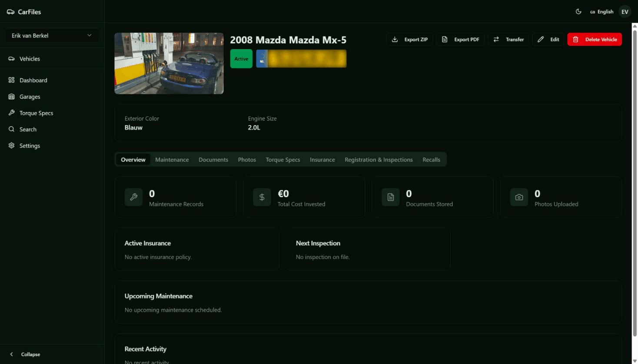The height and width of the screenshot is (364, 638).
Task: Click the Dashboard grid icon
Action: pyautogui.click(x=11, y=80)
